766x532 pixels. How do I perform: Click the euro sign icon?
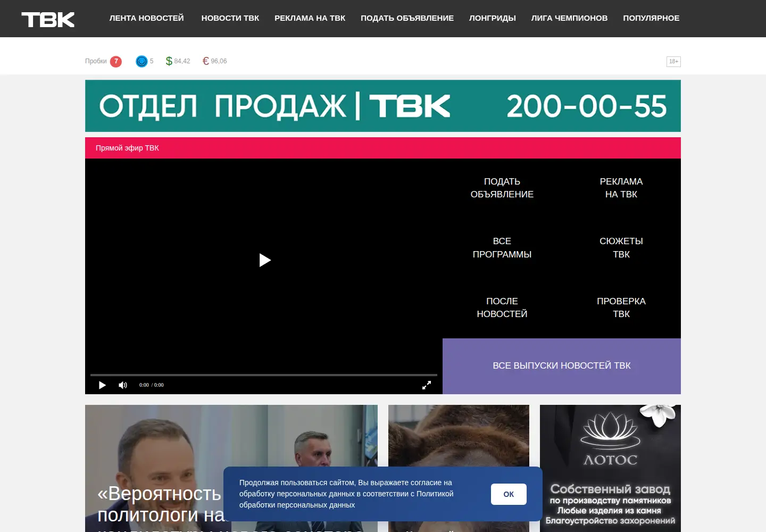[x=206, y=61]
